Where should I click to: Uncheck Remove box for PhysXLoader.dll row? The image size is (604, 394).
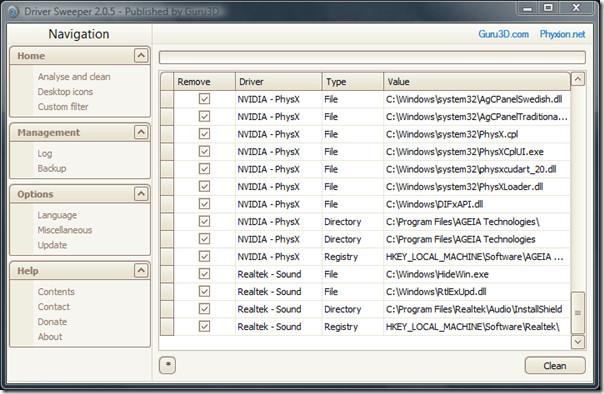204,186
